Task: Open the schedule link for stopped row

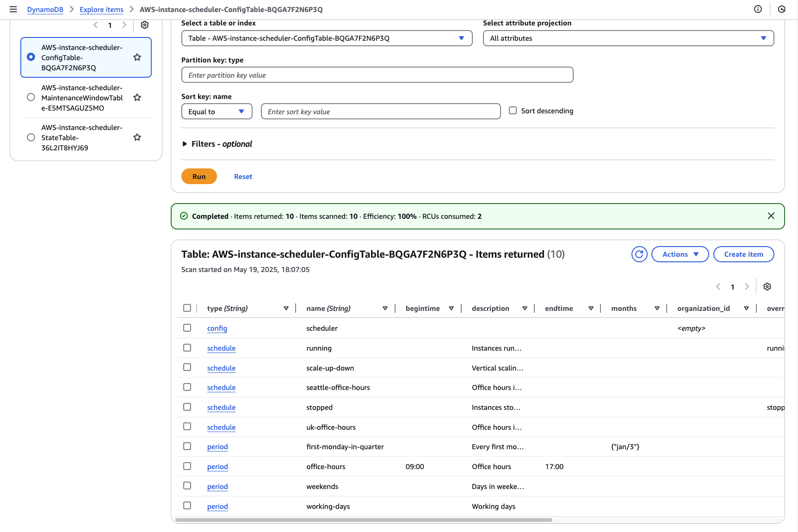Action: coord(221,408)
